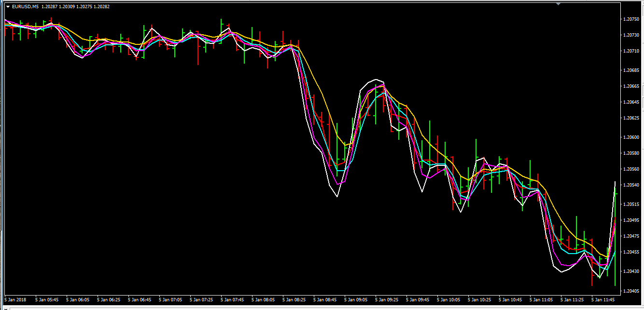The height and width of the screenshot is (310, 644).
Task: Click the 5 Jan 10:45 time label
Action: tap(511, 300)
